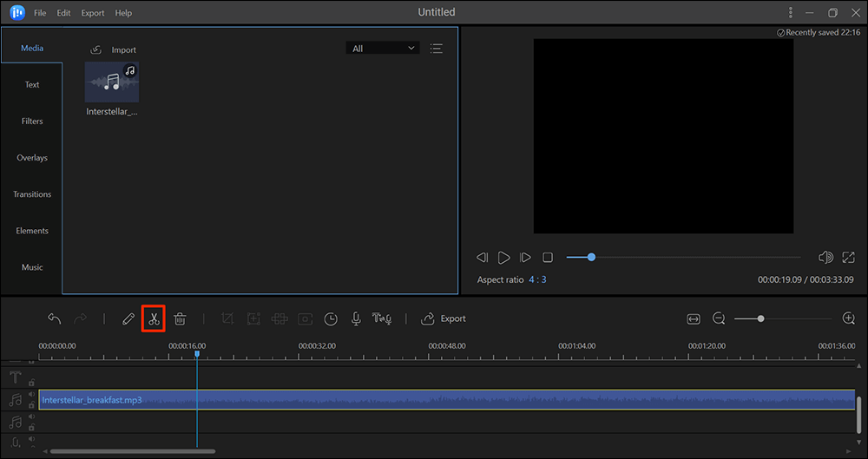868x459 pixels.
Task: Delete the selected clip with trash icon
Action: coord(180,319)
